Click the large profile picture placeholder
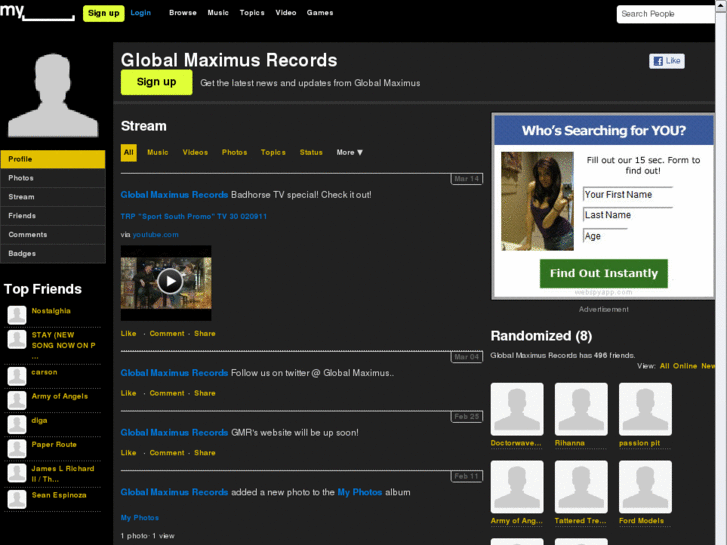This screenshot has width=727, height=545. click(x=53, y=95)
